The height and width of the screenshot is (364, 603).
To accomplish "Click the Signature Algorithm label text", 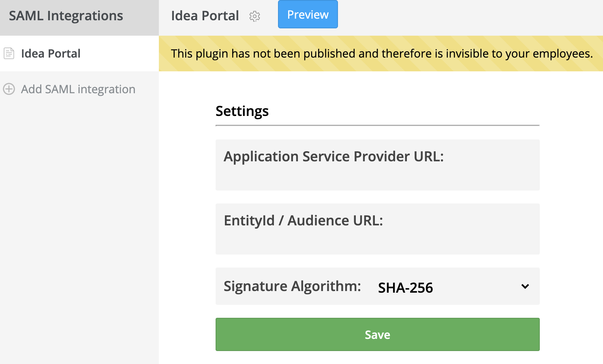I will (292, 286).
